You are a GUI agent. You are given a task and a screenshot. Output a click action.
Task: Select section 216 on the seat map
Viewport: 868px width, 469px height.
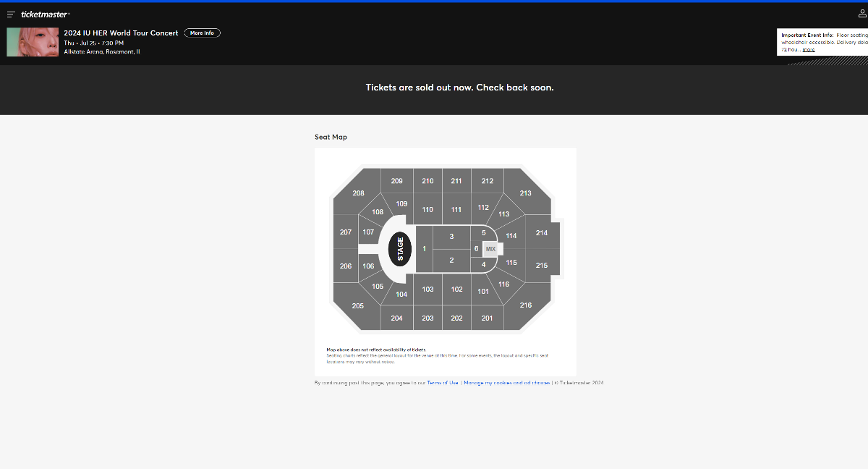[526, 305]
